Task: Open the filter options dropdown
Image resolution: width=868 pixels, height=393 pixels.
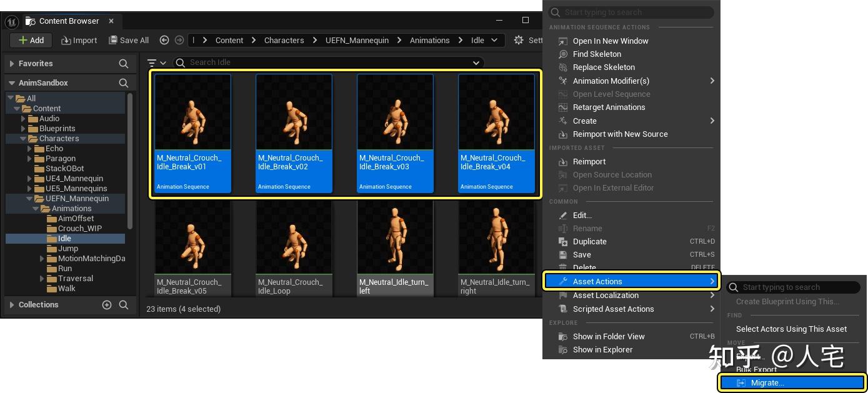Action: 156,62
